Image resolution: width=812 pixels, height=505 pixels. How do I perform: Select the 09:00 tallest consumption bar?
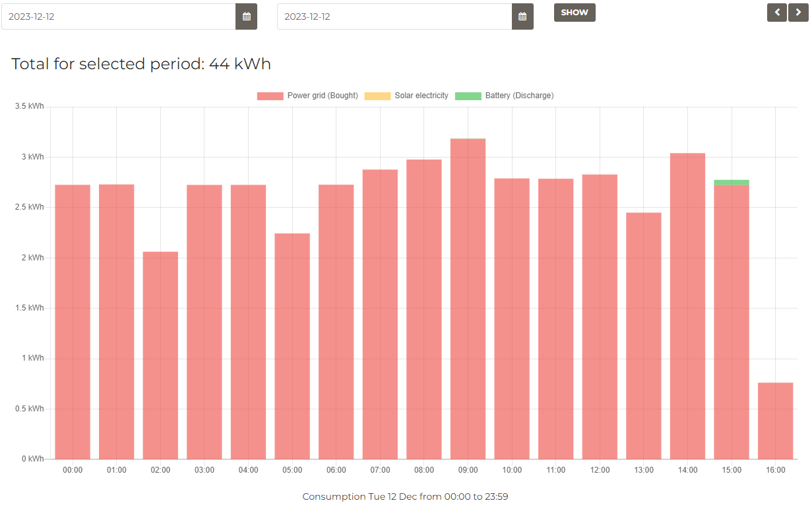click(468, 297)
